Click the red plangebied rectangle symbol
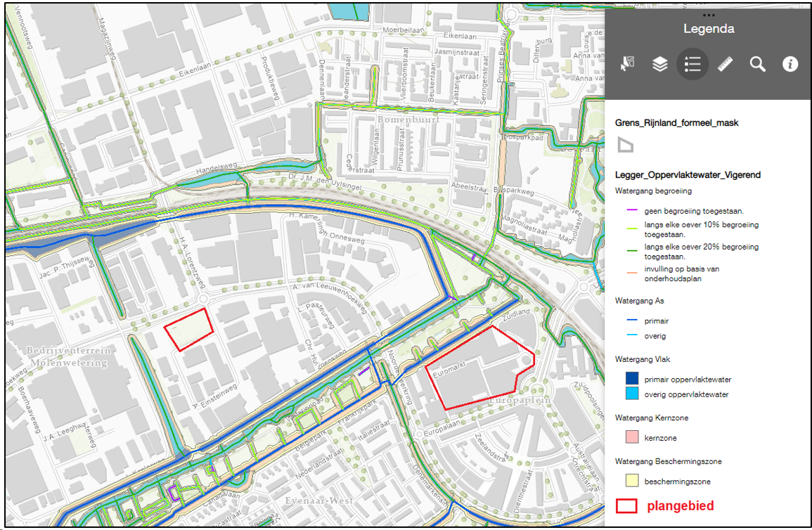812x530 pixels. [x=627, y=506]
